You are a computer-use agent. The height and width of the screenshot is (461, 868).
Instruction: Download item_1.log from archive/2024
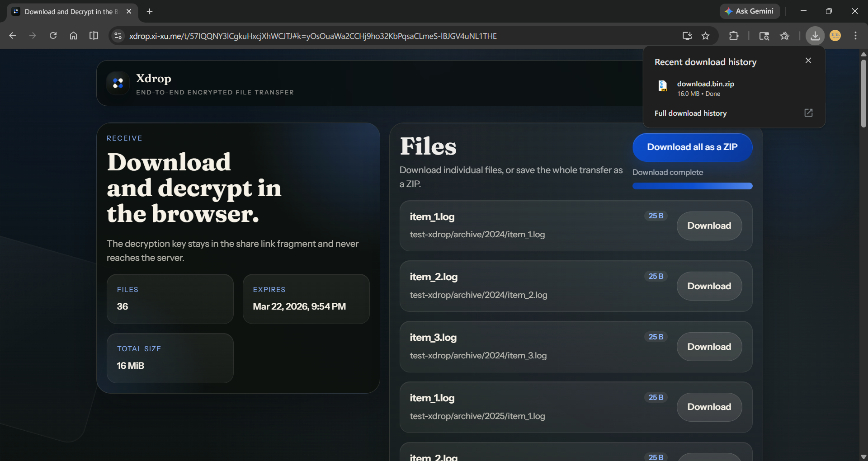709,226
